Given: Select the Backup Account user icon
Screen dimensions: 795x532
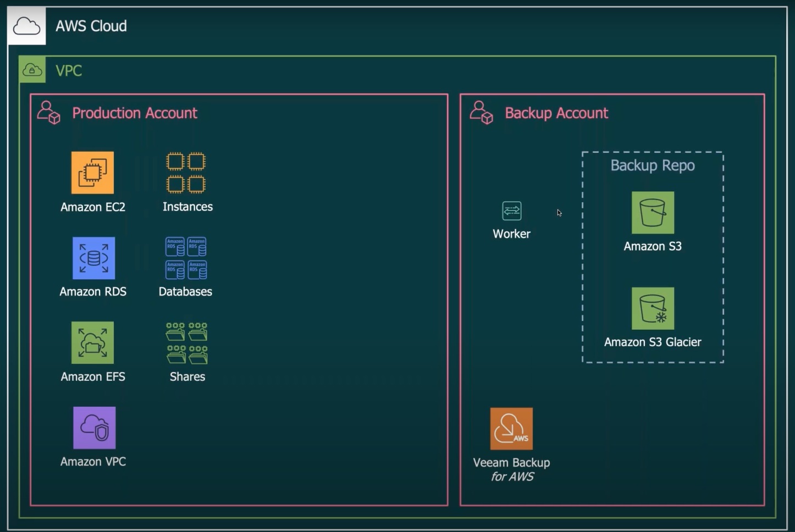Looking at the screenshot, I should pos(481,113).
